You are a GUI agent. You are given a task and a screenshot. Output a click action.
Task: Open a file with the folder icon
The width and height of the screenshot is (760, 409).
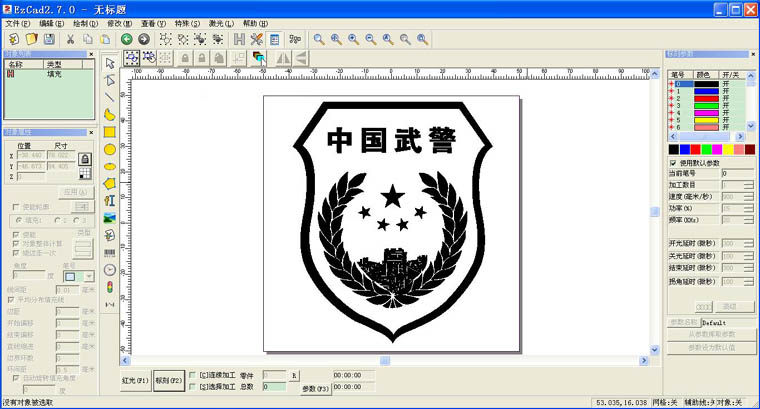pyautogui.click(x=32, y=39)
